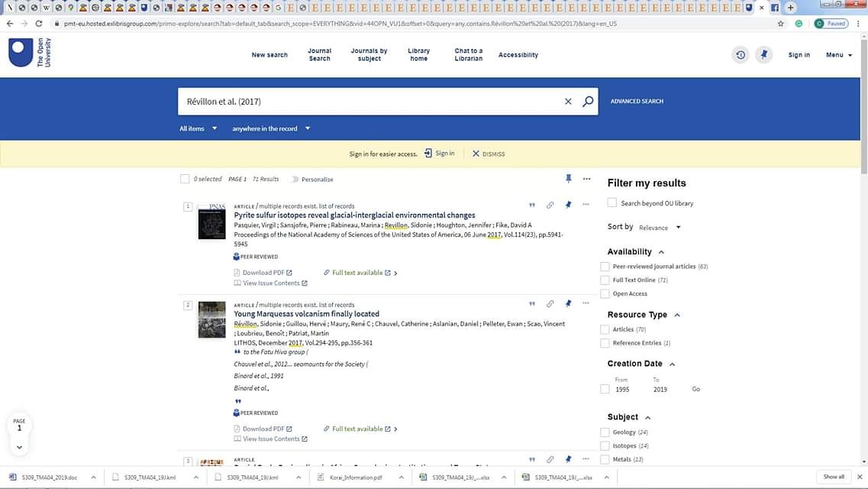
Task: Click Sign in in header
Action: tap(799, 55)
